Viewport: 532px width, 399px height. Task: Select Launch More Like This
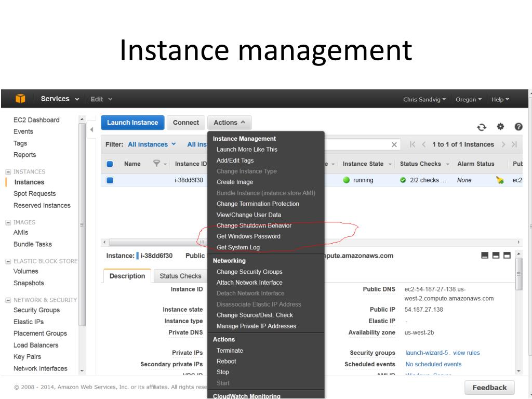(x=247, y=149)
